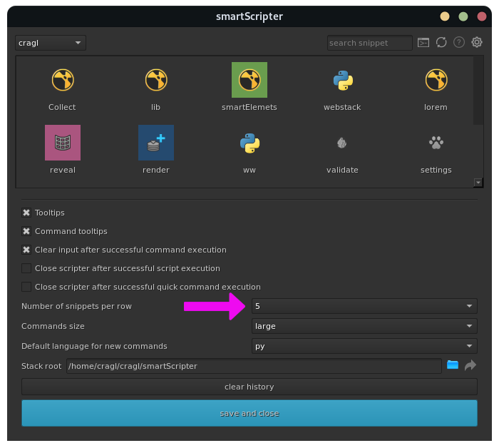Click the refresh snippets icon
Viewport: 499px width, 448px height.
[x=441, y=43]
